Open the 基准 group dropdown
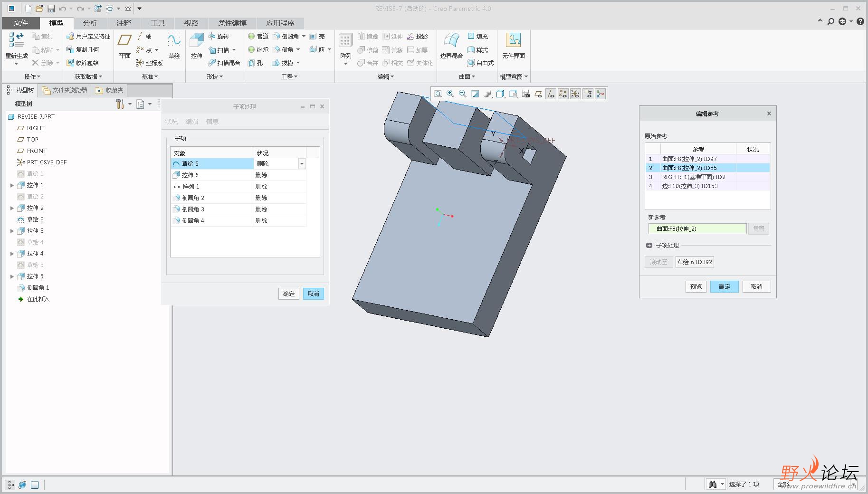The width and height of the screenshot is (868, 494). (150, 76)
